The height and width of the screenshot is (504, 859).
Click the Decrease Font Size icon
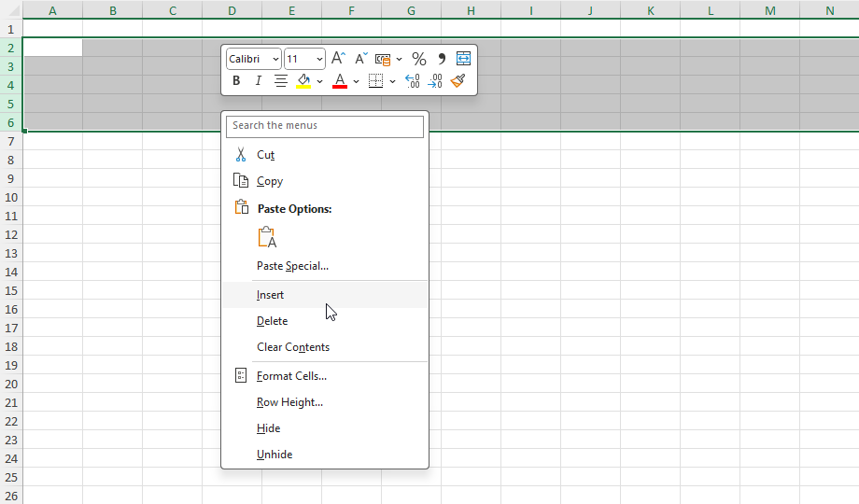[360, 58]
